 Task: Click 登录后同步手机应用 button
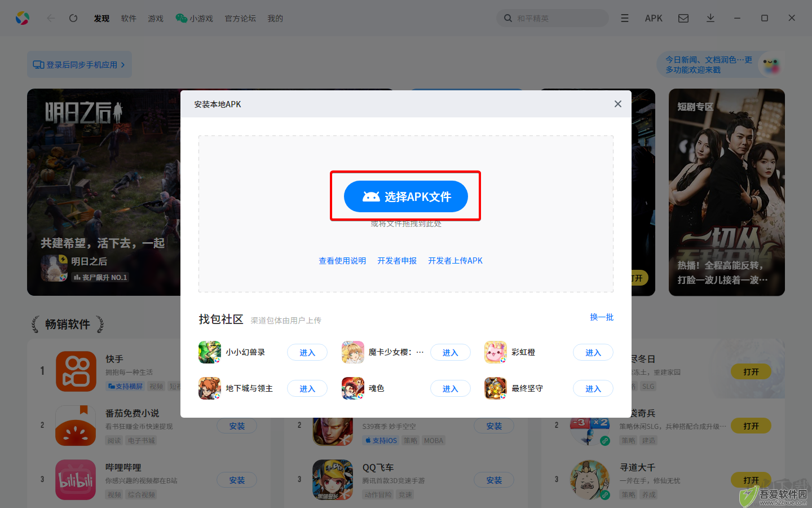[x=80, y=64]
